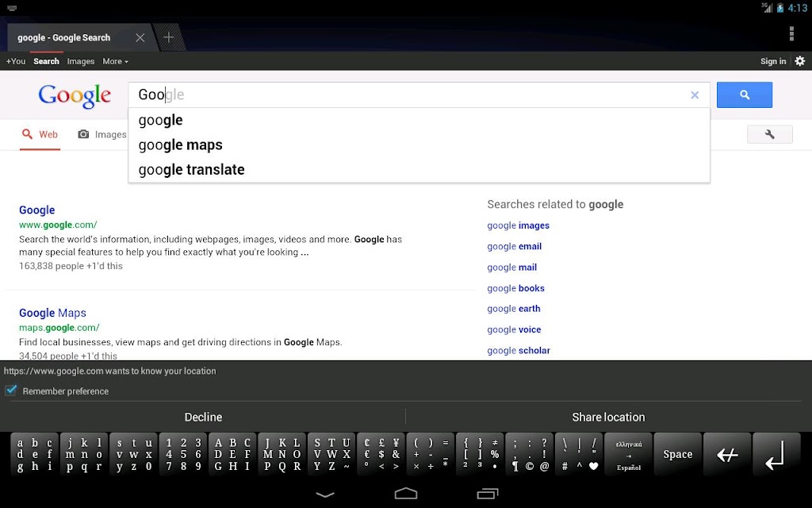
Task: Open the 'Google Maps' result title
Action: click(x=52, y=313)
